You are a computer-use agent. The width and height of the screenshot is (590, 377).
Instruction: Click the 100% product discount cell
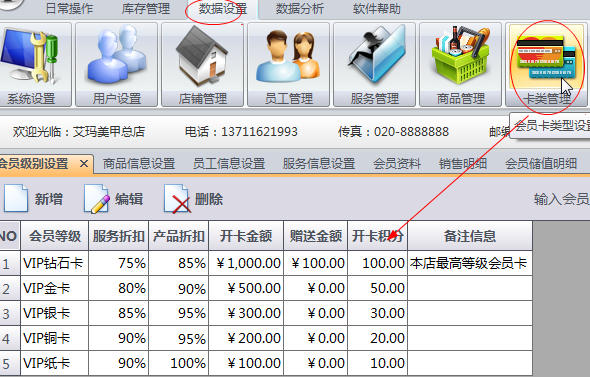[179, 363]
